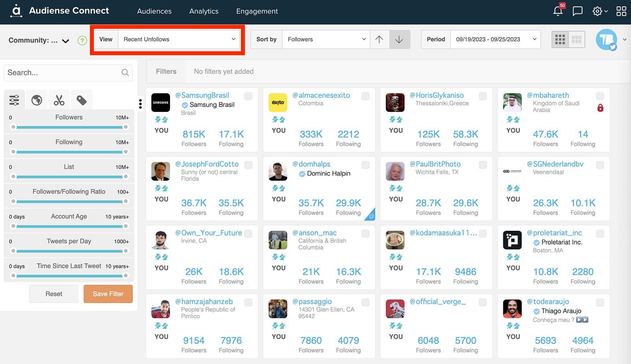Click the Reset button

[54, 294]
